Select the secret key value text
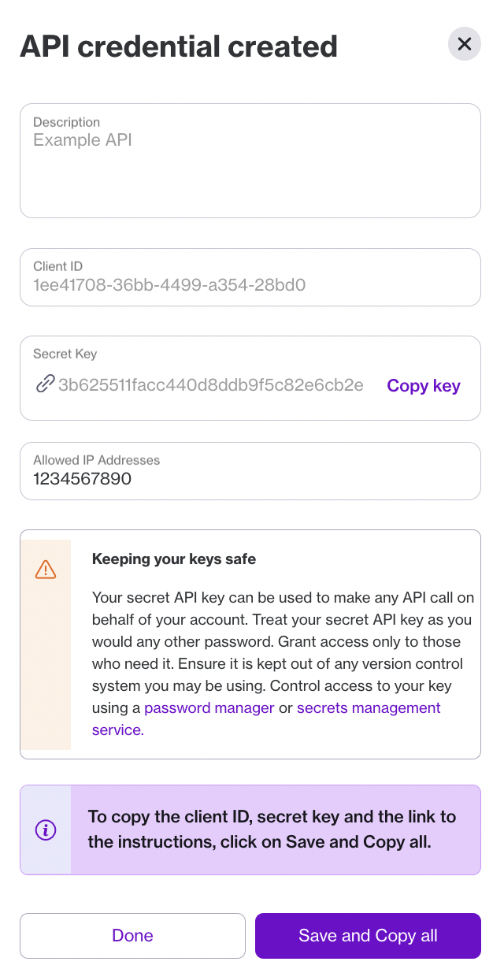The height and width of the screenshot is (980, 504). click(211, 385)
